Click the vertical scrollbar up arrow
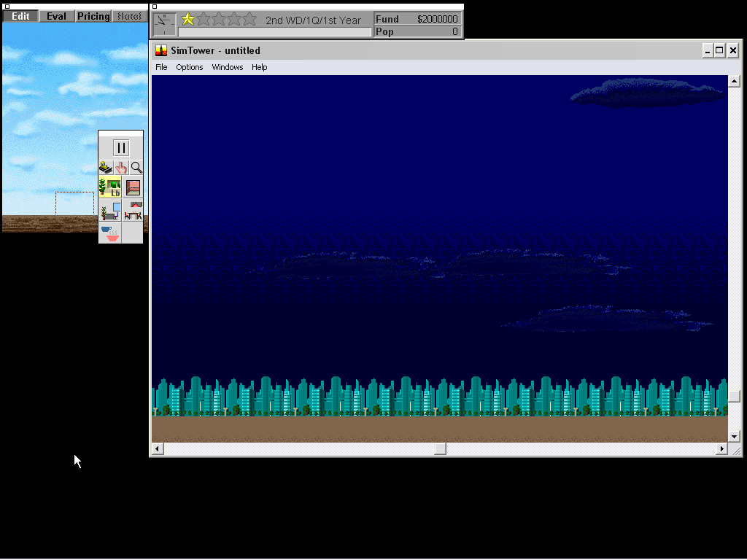The width and height of the screenshot is (747, 560). pos(734,82)
